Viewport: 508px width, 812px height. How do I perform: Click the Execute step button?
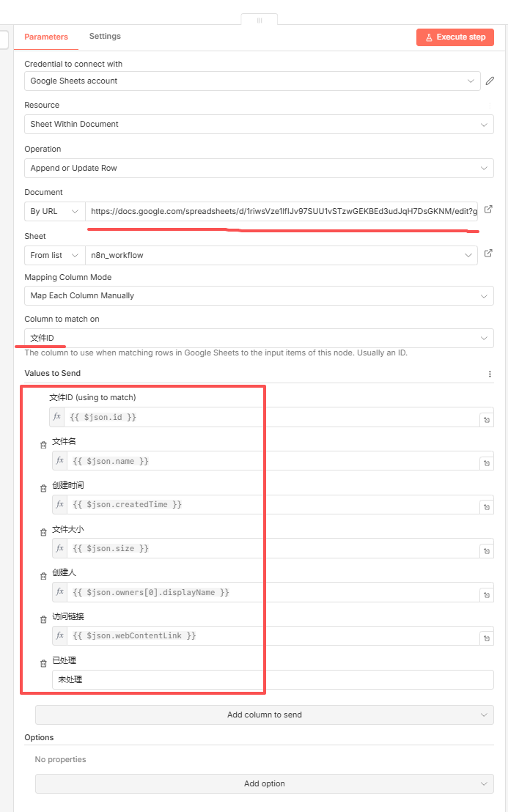click(x=454, y=37)
